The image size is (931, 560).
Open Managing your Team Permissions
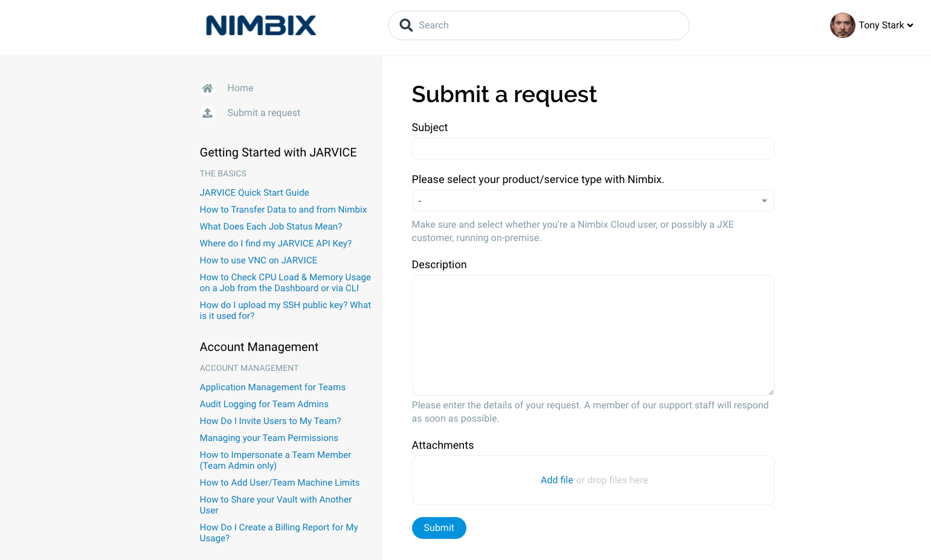[x=269, y=438]
